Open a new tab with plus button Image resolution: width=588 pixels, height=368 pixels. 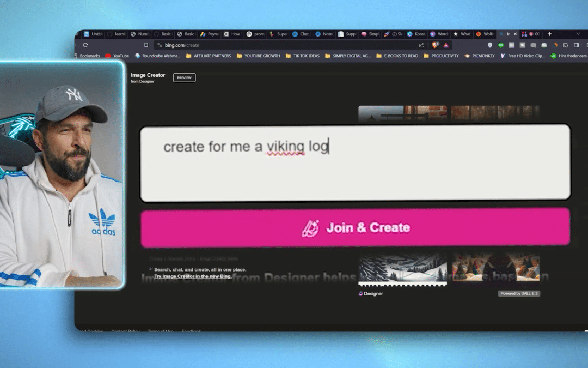[x=549, y=34]
